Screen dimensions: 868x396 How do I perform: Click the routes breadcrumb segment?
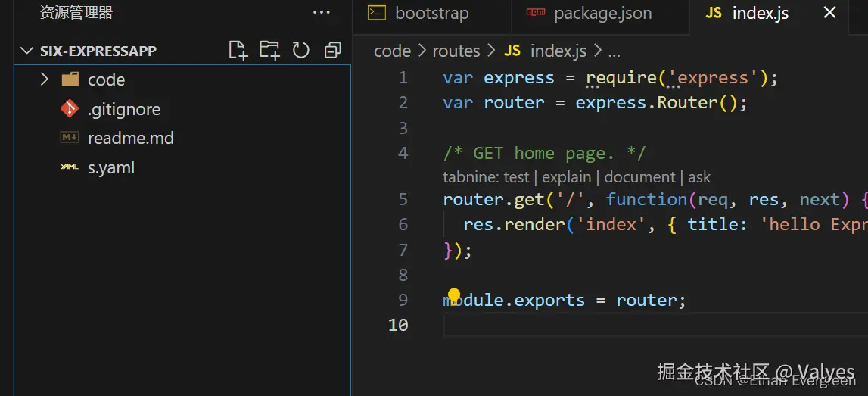point(456,51)
